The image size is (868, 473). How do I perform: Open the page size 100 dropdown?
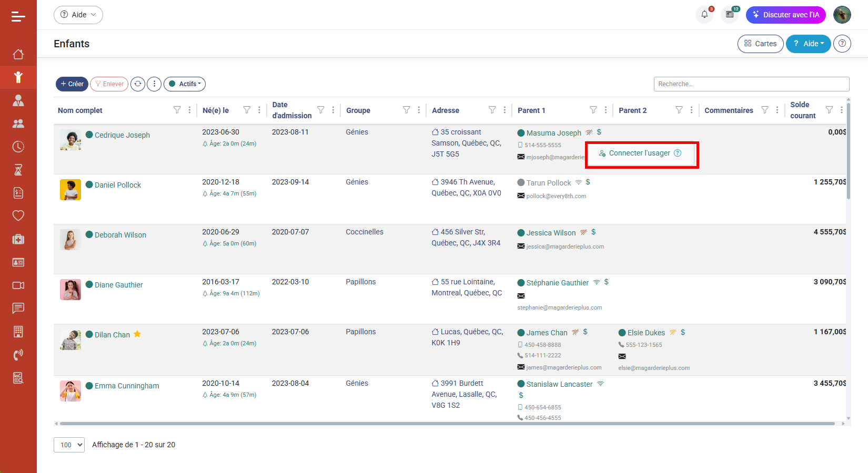69,445
